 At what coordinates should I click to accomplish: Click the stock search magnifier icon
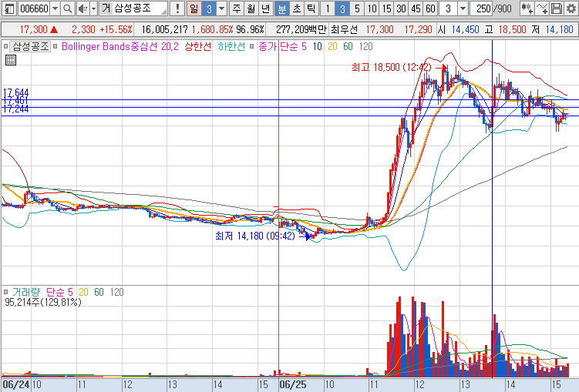tap(67, 8)
